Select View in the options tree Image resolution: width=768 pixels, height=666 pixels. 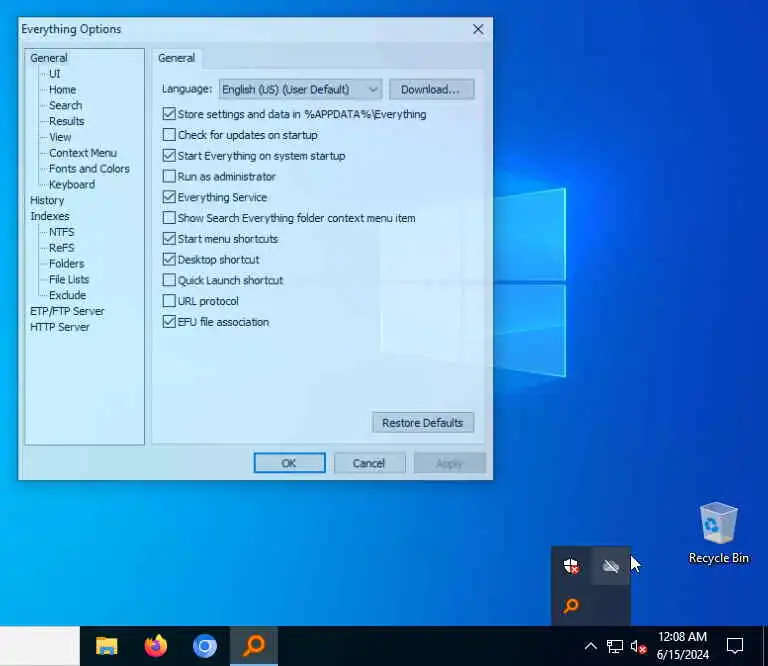[60, 137]
